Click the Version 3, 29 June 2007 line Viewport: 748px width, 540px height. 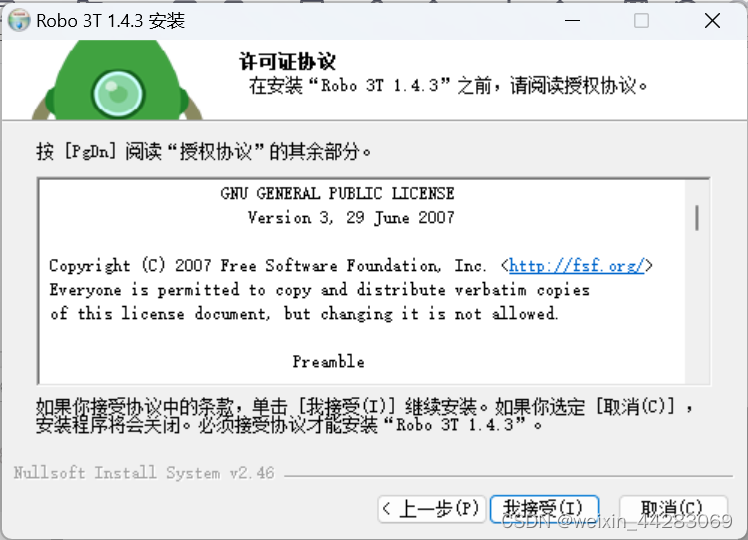coord(351,218)
